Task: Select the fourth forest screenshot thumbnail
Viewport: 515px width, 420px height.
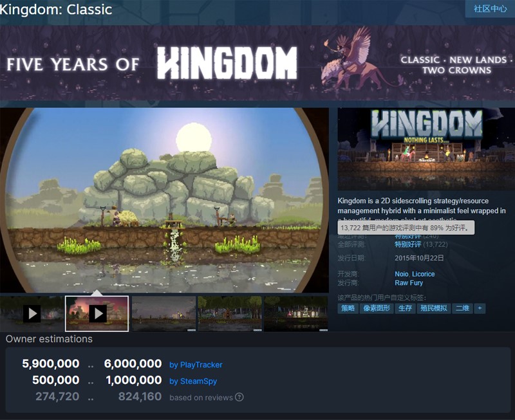Action: pos(230,314)
